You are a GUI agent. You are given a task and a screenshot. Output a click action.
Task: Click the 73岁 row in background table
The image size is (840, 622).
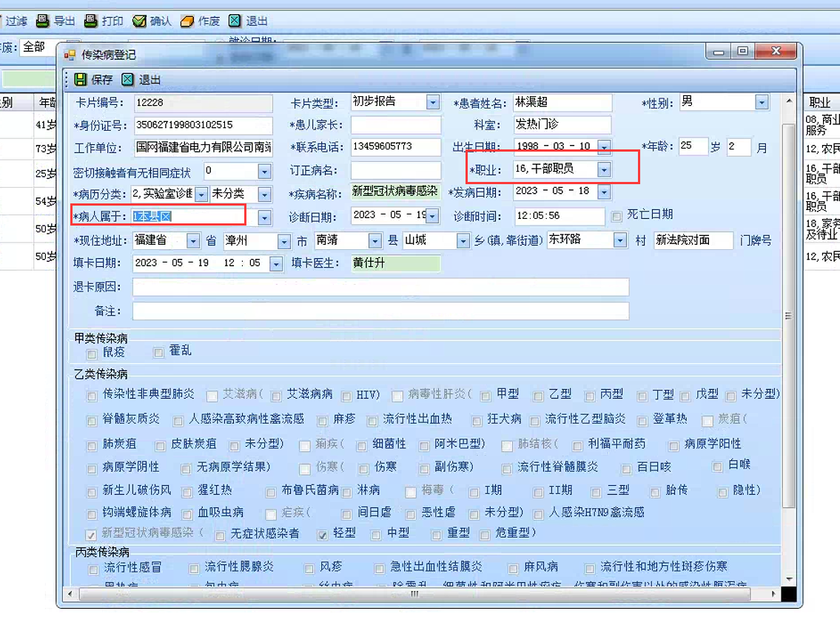click(28, 148)
